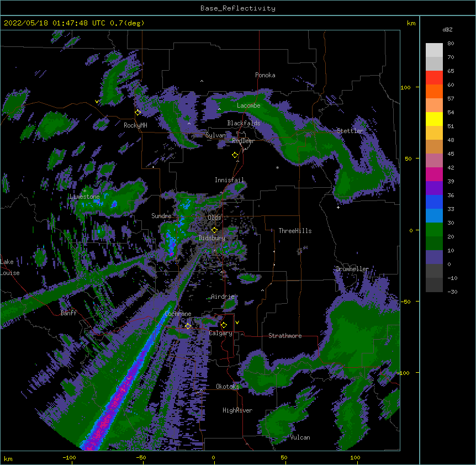Pick the blue 33-36 dBZ legend swatch
This screenshot has width=476, height=465.
tap(434, 202)
